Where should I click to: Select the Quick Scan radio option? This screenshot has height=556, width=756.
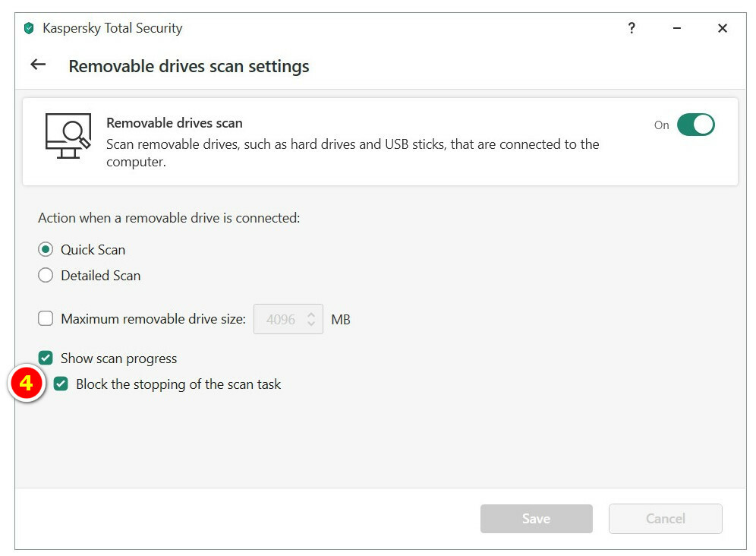pyautogui.click(x=46, y=250)
